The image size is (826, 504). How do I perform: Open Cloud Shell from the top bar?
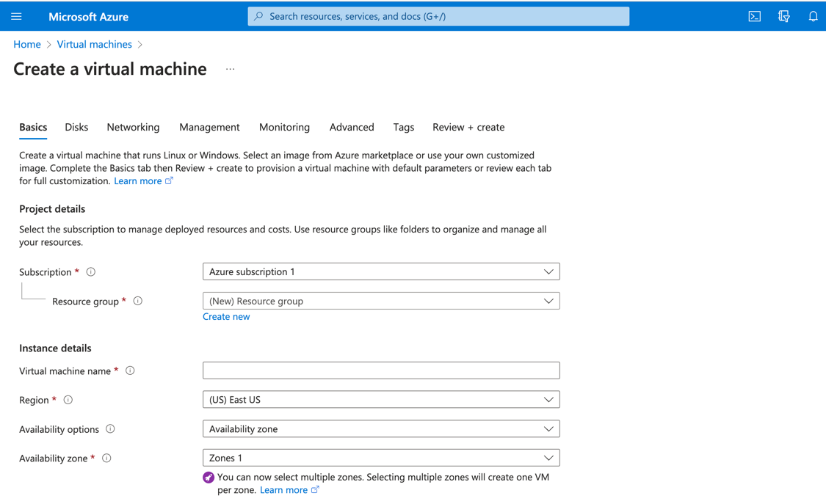[754, 16]
